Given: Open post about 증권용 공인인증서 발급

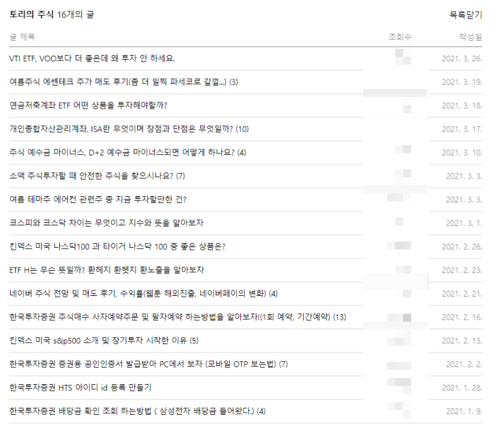Looking at the screenshot, I should 149,364.
